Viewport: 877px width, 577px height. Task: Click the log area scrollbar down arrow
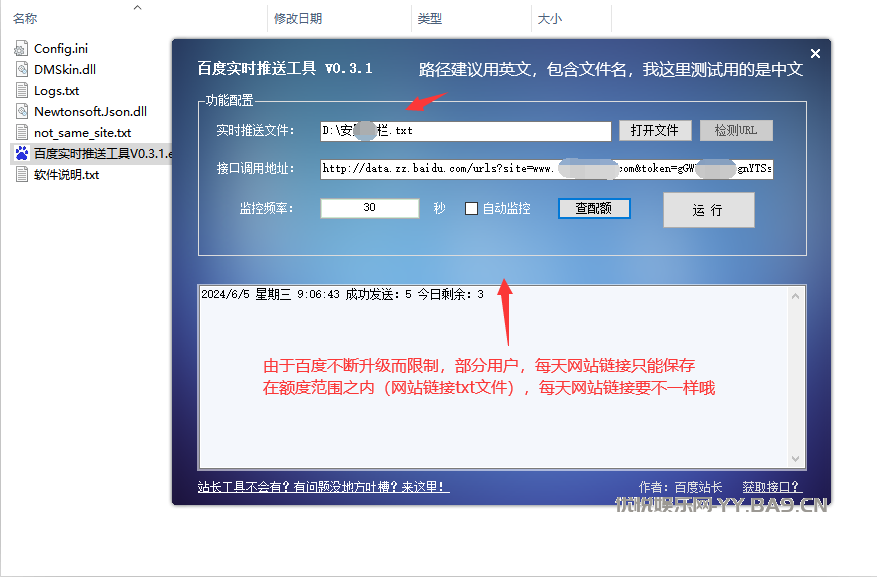(x=796, y=459)
